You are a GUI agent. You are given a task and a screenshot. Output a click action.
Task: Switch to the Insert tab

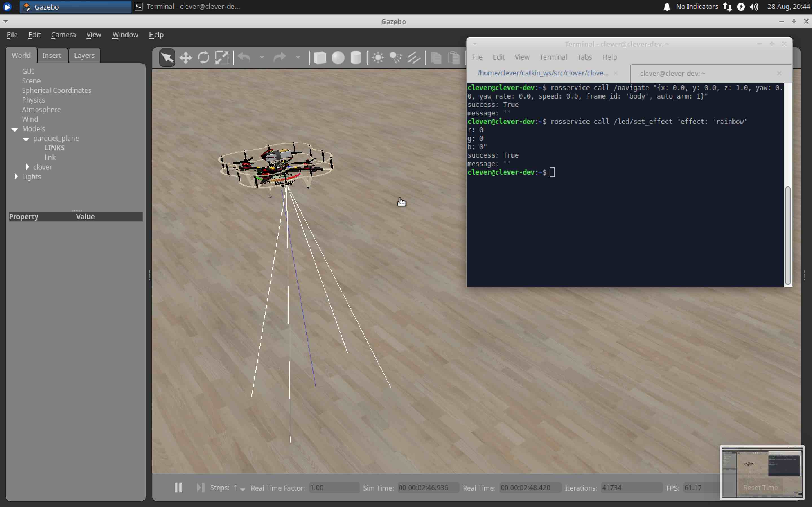tap(52, 55)
